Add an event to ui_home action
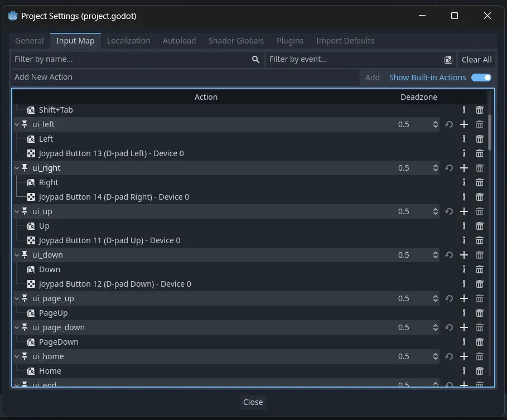This screenshot has height=420, width=507. 464,356
